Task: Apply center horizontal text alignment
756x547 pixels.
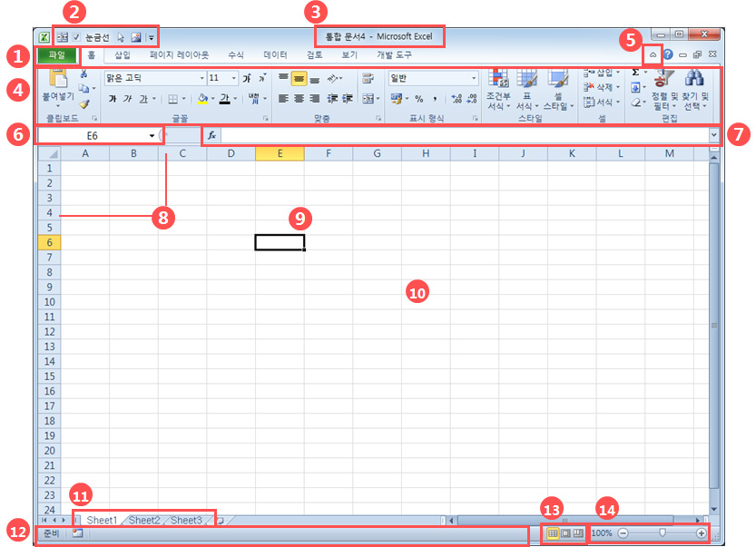Action: (x=299, y=98)
